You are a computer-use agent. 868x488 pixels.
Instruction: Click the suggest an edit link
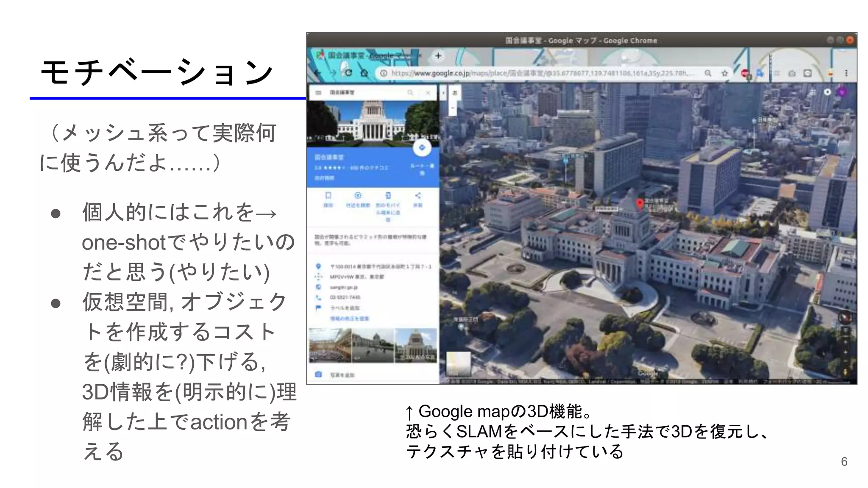coord(349,319)
